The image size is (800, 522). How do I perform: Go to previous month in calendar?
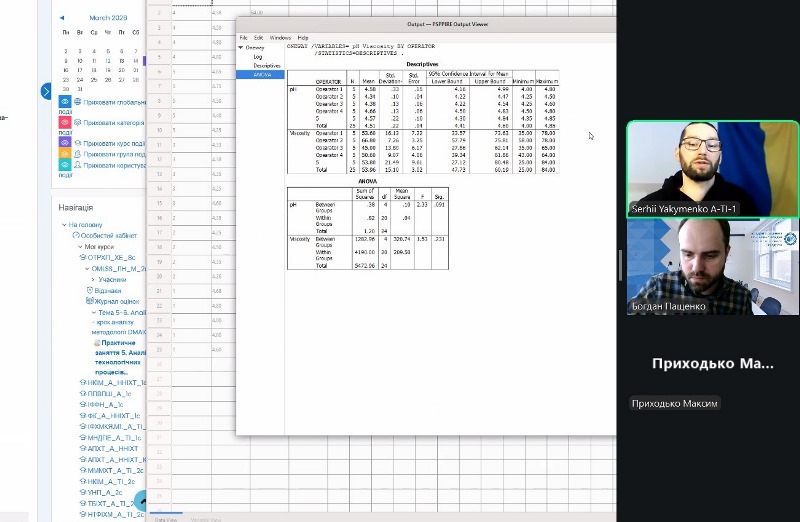click(62, 18)
